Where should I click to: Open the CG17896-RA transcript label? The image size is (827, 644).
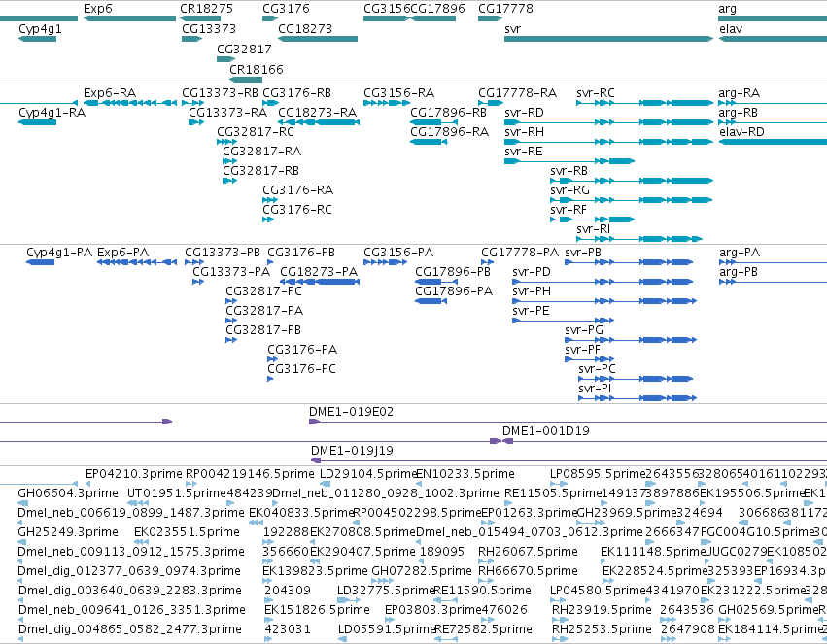point(449,132)
